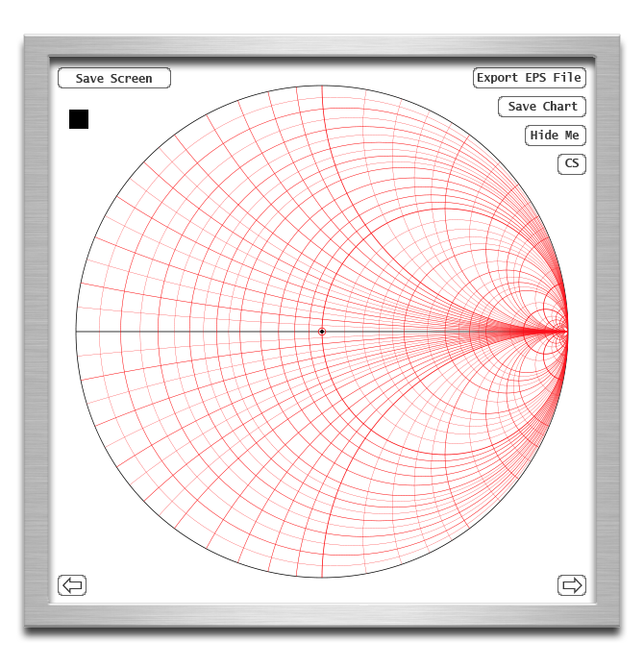Click the Save Chart button

point(542,107)
